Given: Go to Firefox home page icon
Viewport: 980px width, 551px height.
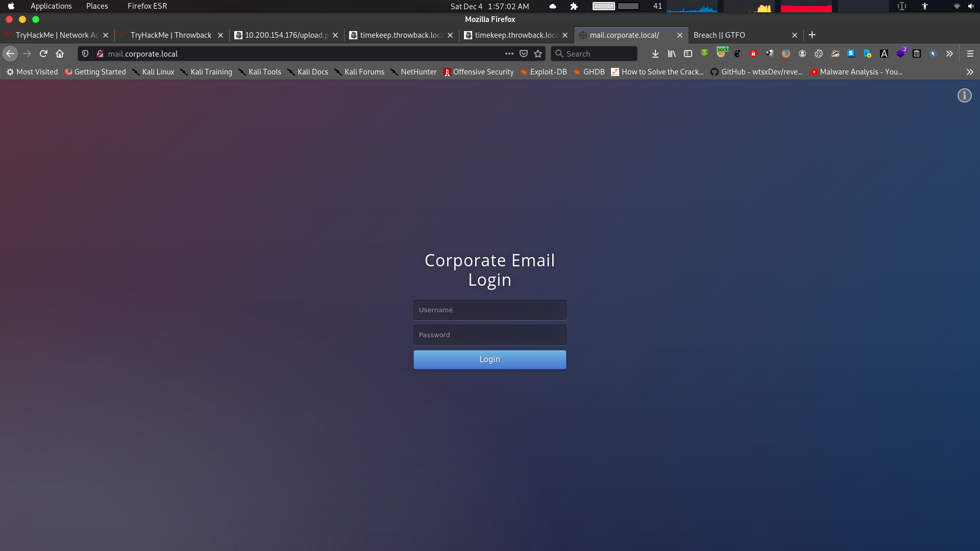Looking at the screenshot, I should click(60, 54).
